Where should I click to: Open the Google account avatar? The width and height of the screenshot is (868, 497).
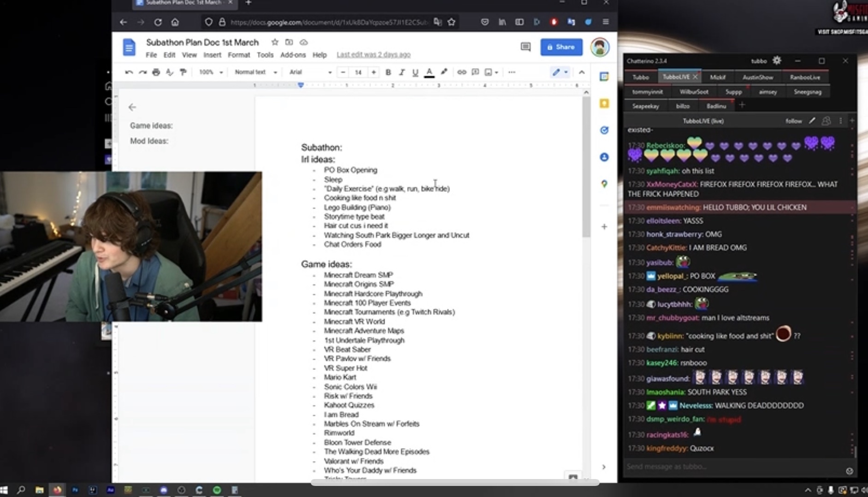tap(600, 47)
